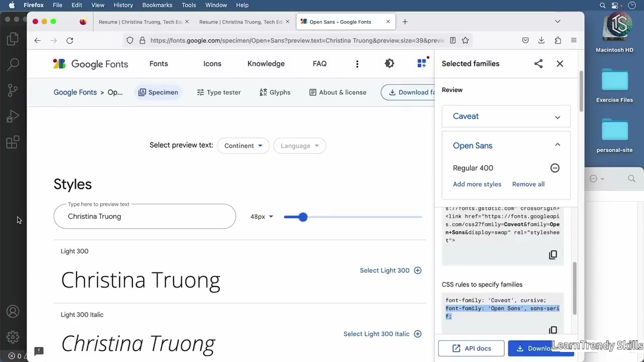644x362 pixels.
Task: Open VS Code Run and Debug icon
Action: [13, 117]
